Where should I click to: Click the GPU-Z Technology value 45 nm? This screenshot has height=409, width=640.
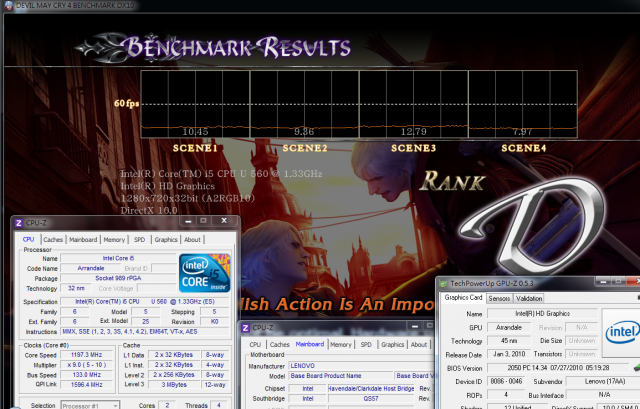coord(509,340)
